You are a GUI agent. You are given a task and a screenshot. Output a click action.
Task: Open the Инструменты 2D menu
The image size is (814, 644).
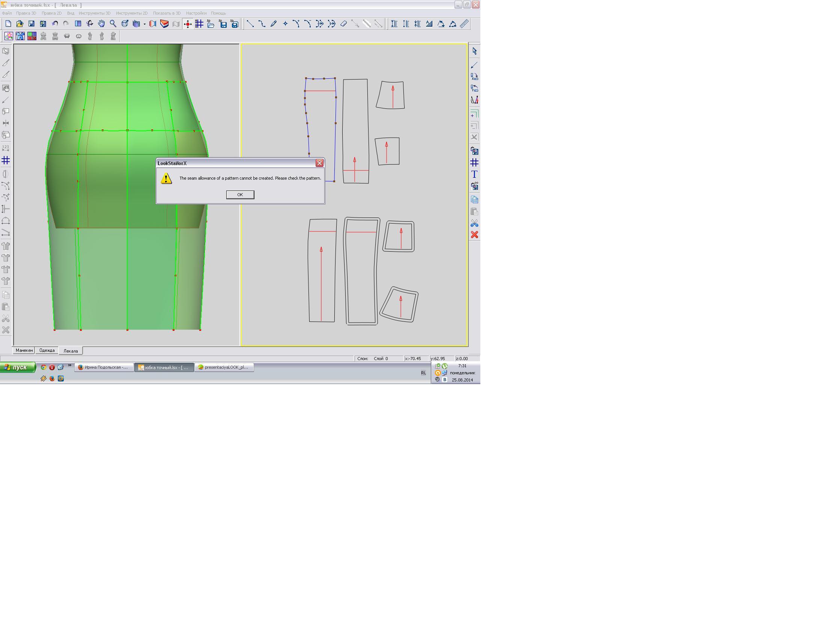(132, 13)
